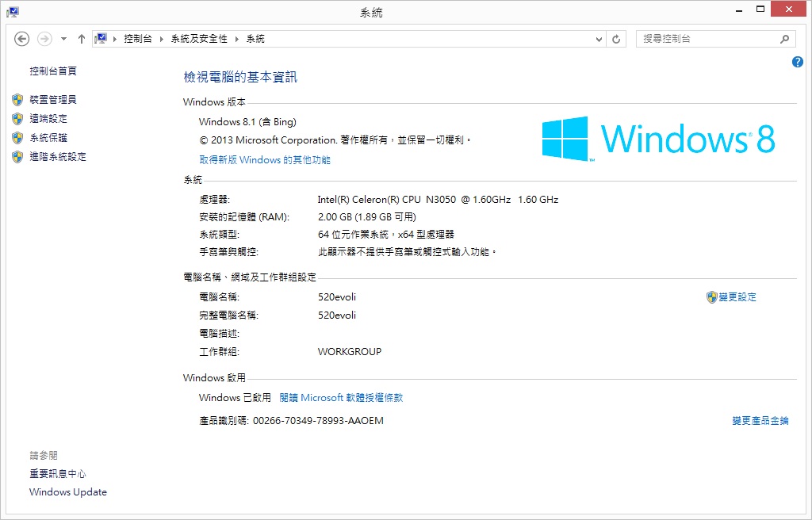
Task: Click the shield icon beside 系統保護
Action: (17, 138)
